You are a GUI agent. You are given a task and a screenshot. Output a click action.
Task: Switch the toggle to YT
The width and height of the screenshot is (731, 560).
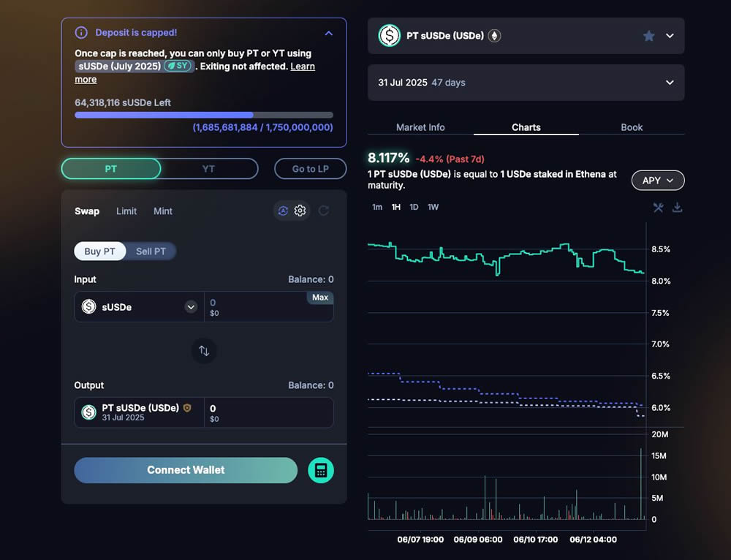pyautogui.click(x=208, y=169)
